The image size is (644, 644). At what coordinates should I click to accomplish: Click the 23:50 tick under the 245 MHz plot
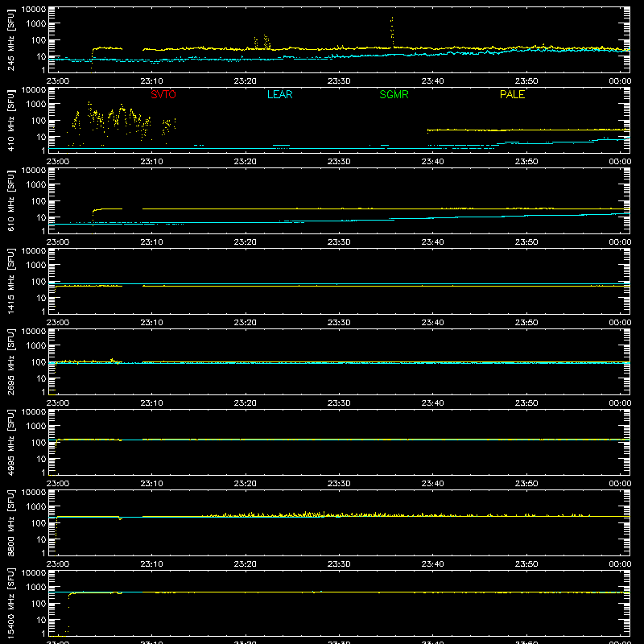pos(526,81)
